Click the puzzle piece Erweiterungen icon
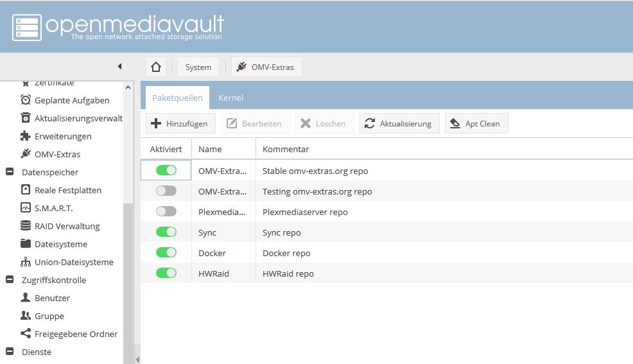This screenshot has width=633, height=364. [26, 136]
